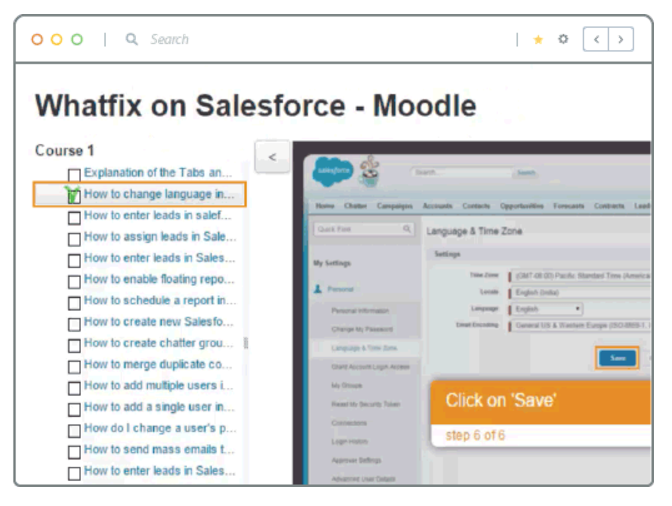Uncheck the 'How to change language' checkbox

74,196
